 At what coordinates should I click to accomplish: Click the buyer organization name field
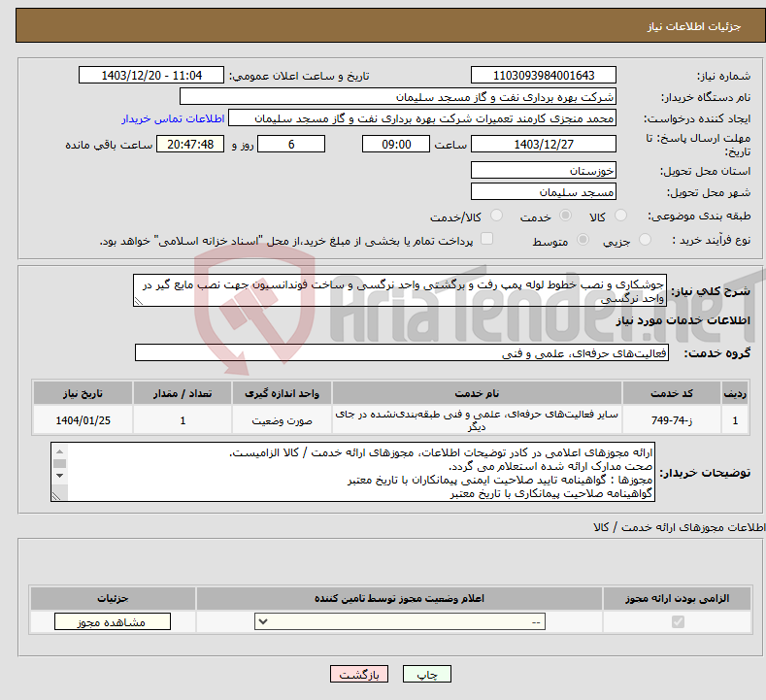click(x=398, y=97)
